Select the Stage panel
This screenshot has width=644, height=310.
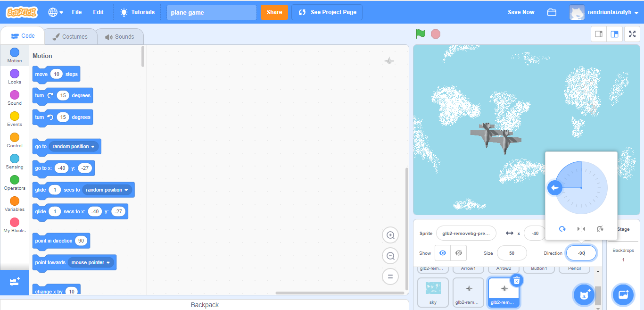tap(623, 229)
